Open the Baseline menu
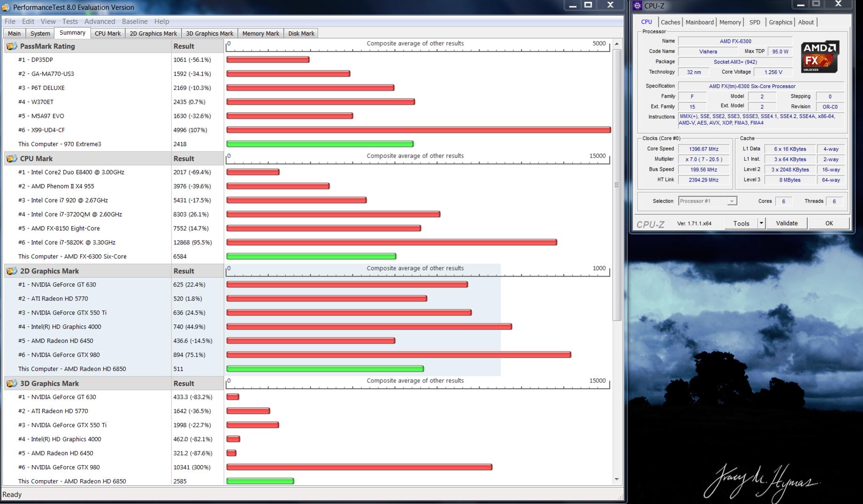Screen dimensions: 863x504 (135, 21)
